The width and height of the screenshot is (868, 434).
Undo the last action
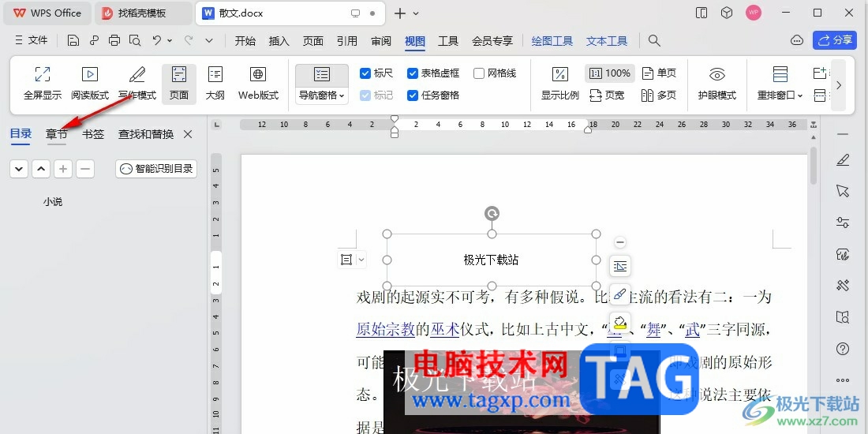coord(157,40)
